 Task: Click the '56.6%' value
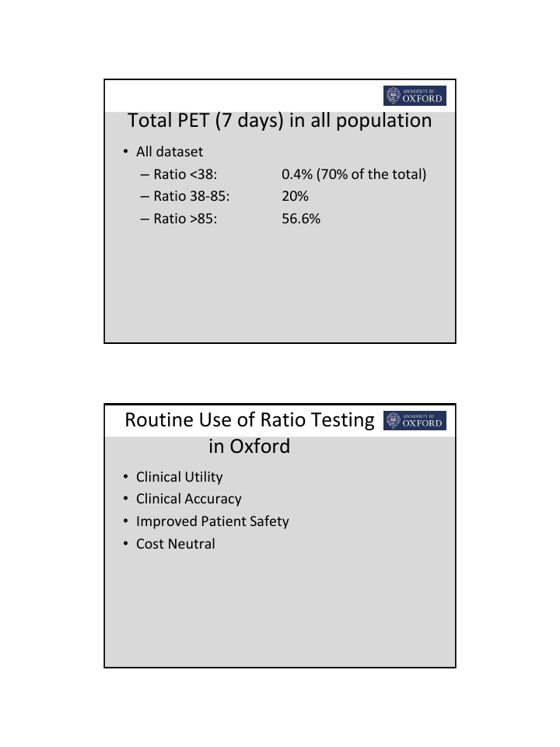pos(301,219)
